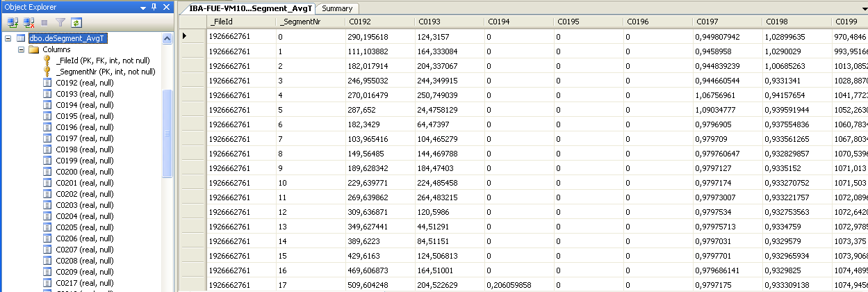Click the Disconnect server icon
The width and height of the screenshot is (868, 292).
(29, 22)
